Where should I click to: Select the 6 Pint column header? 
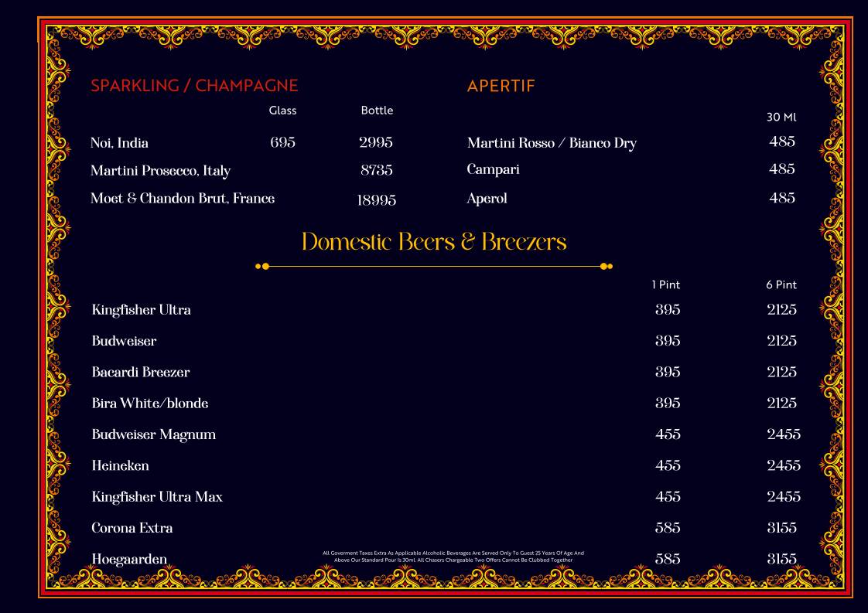(x=781, y=285)
